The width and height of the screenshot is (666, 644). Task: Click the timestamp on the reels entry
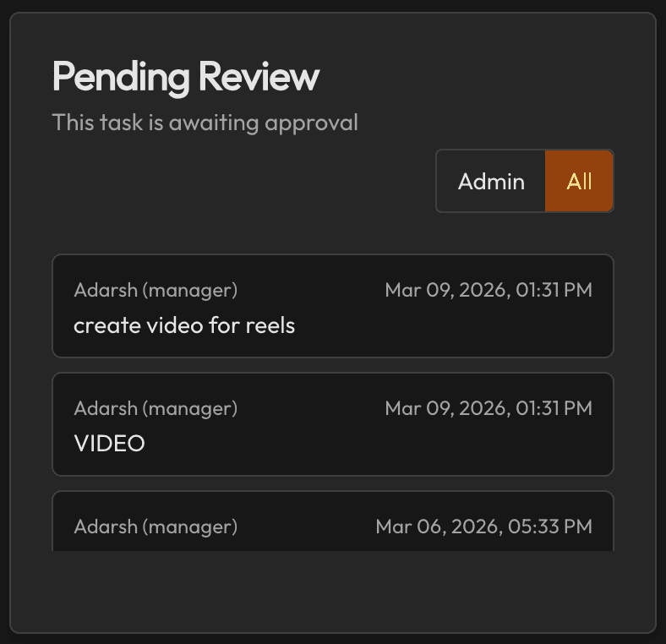489,290
